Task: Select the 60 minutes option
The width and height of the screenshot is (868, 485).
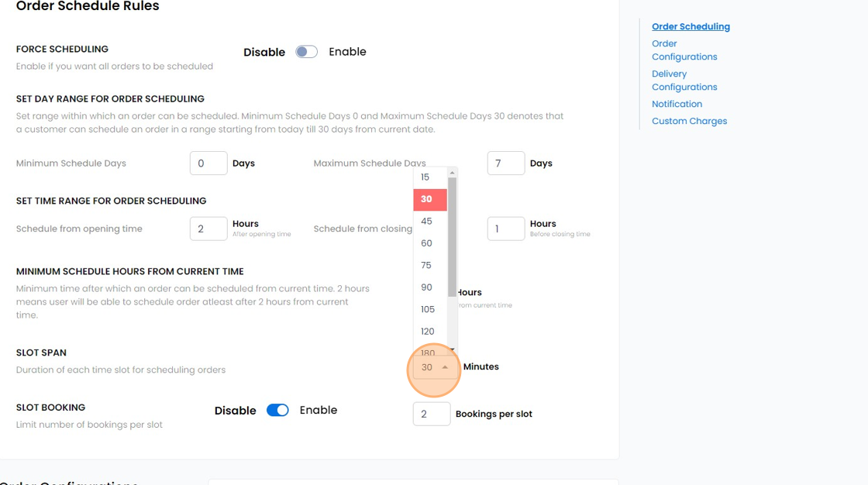Action: [426, 243]
